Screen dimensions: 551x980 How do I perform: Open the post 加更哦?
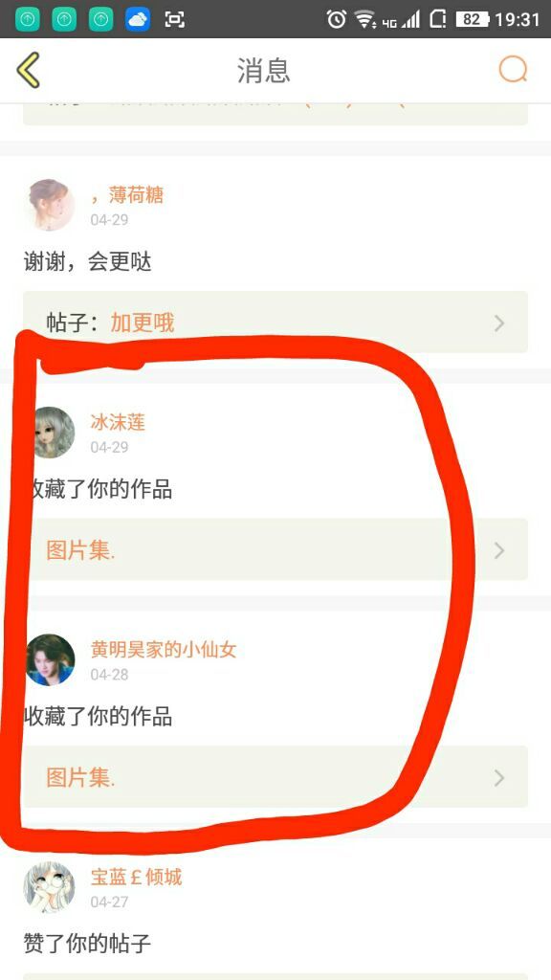(143, 323)
